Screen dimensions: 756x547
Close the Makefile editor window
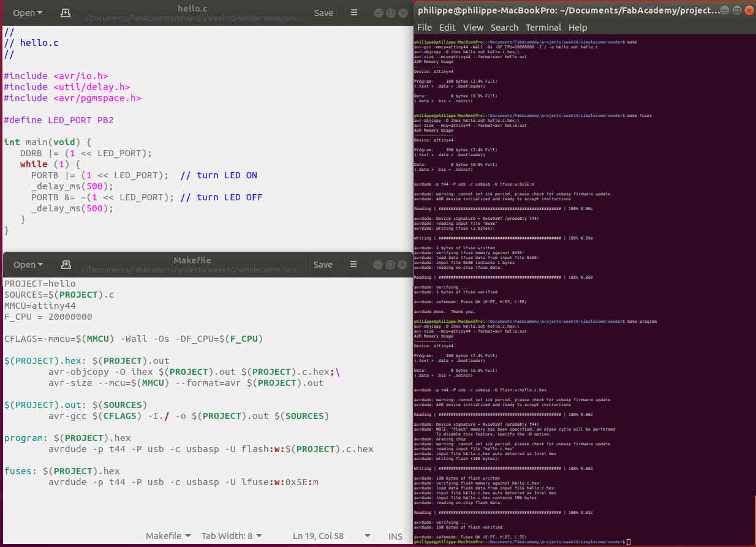click(403, 265)
